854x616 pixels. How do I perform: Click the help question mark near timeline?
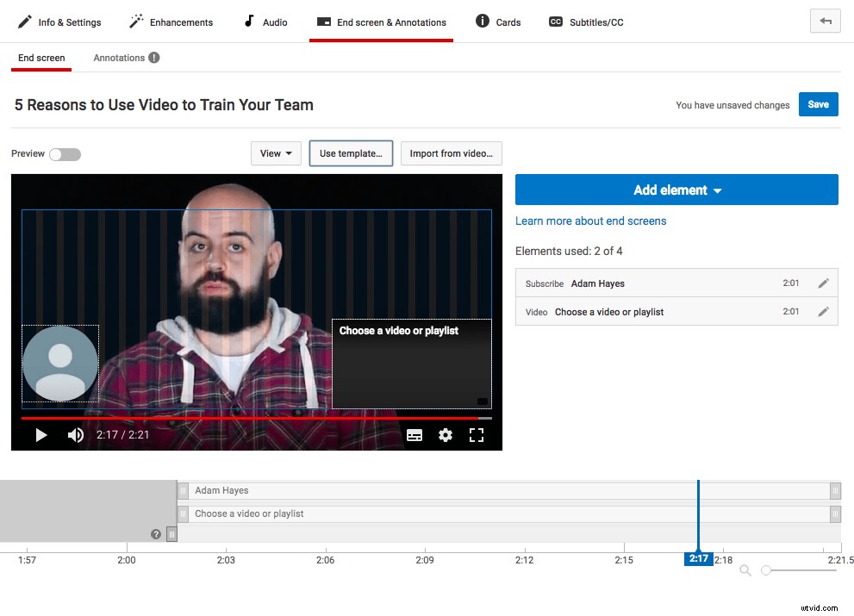click(x=155, y=534)
